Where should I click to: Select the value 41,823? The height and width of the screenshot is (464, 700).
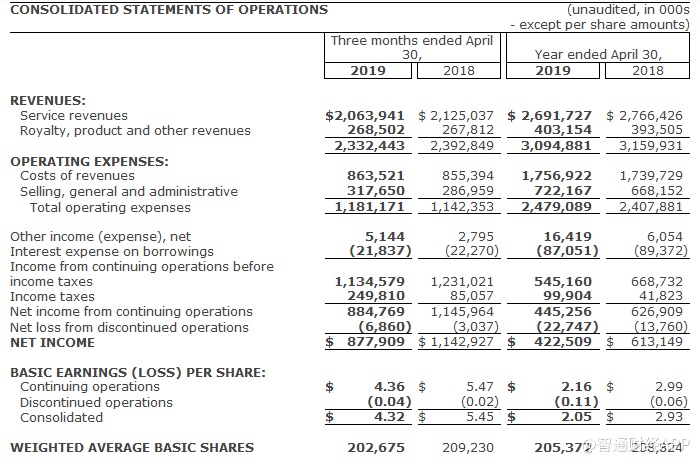coord(661,296)
